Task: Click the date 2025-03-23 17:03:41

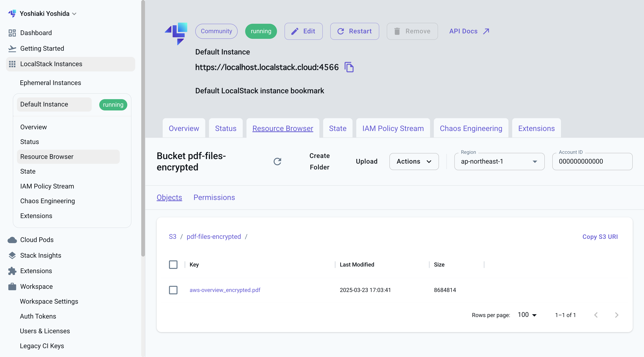Action: click(365, 290)
